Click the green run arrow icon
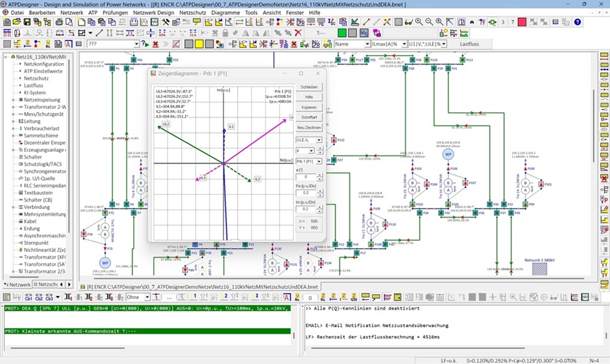 click(x=146, y=44)
